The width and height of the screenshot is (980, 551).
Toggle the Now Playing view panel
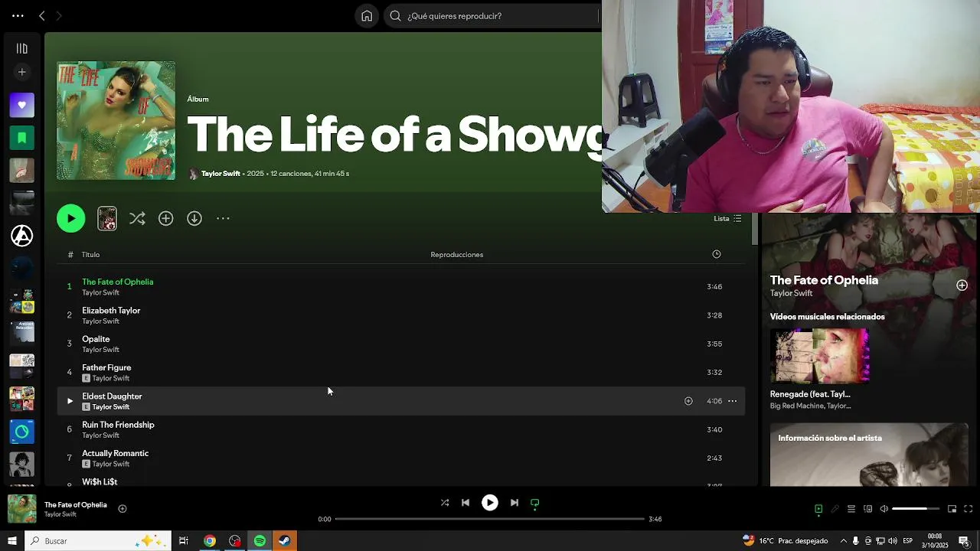tap(818, 509)
